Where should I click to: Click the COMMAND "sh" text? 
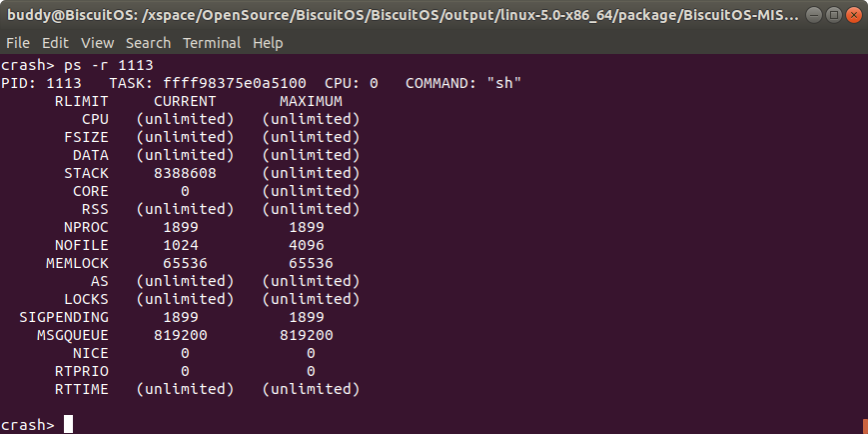pyautogui.click(x=503, y=83)
